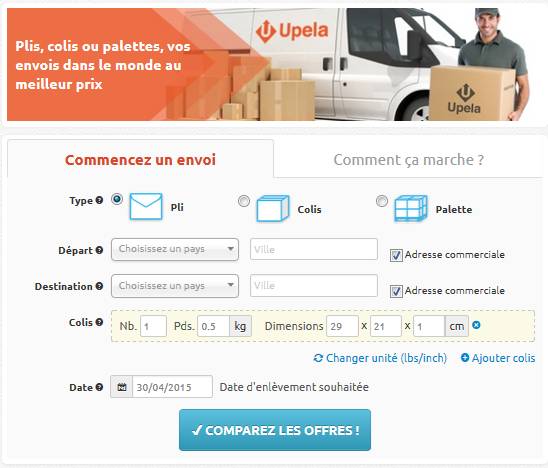
Task: Remove the parcel row with blue X icon
Action: (x=476, y=325)
